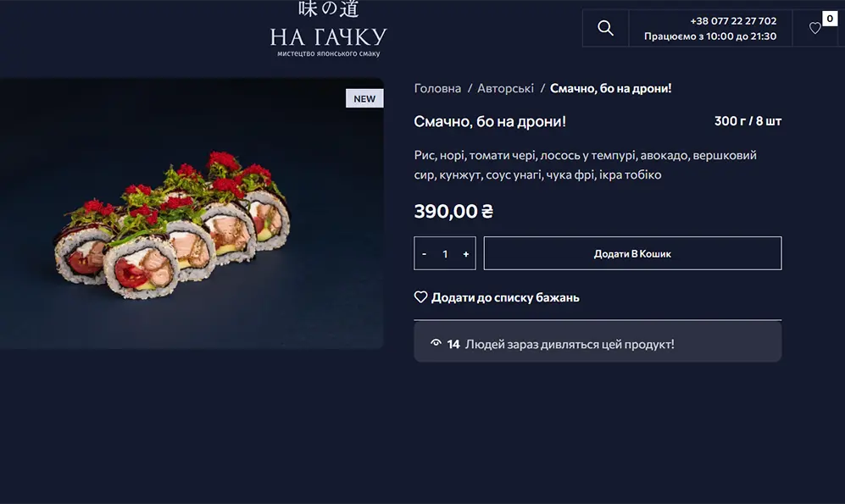This screenshot has height=504, width=845.
Task: Increase quantity with the plus button
Action: [x=465, y=253]
